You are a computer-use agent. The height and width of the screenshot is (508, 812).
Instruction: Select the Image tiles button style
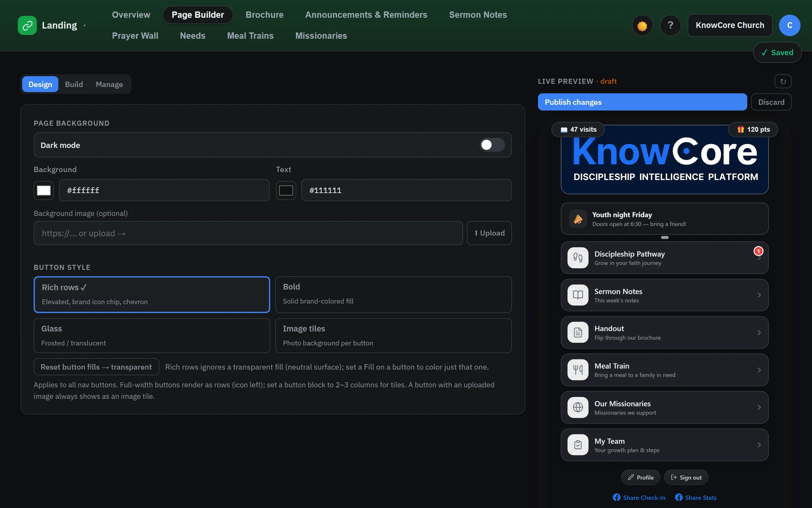393,336
